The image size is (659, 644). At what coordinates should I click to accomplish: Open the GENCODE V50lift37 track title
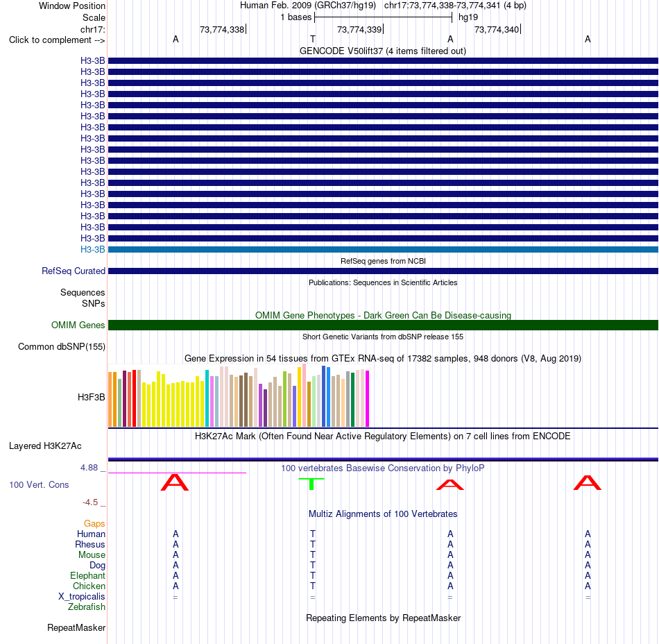coord(382,51)
